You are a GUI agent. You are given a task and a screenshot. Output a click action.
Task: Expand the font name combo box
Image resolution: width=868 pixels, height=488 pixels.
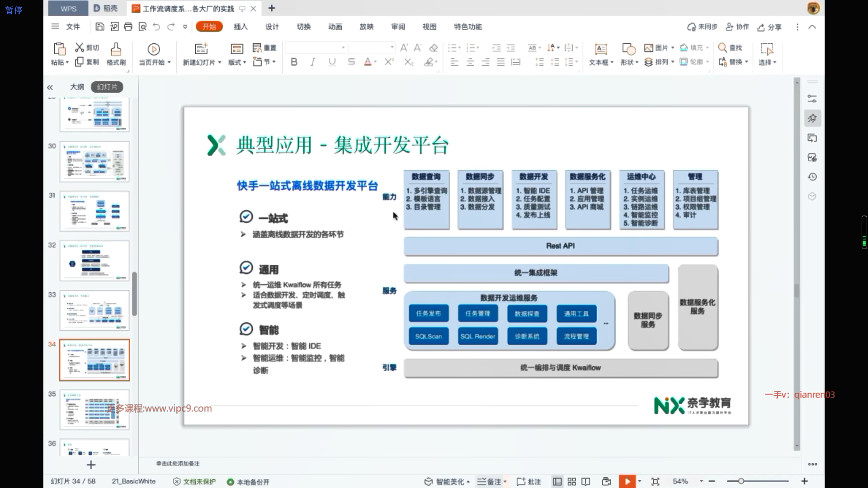[x=343, y=47]
